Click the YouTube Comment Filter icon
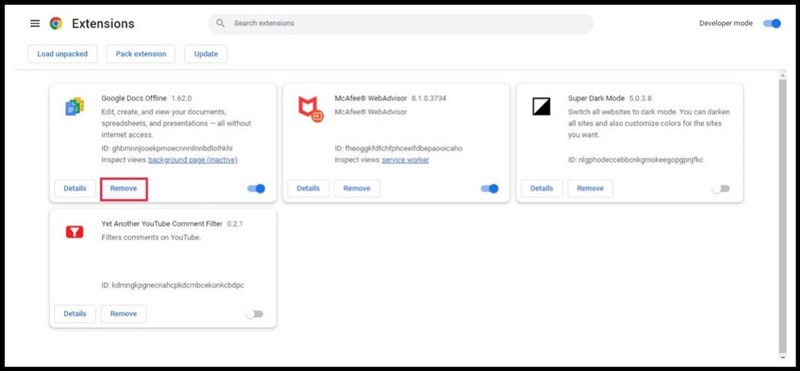This screenshot has width=800, height=371. (74, 232)
